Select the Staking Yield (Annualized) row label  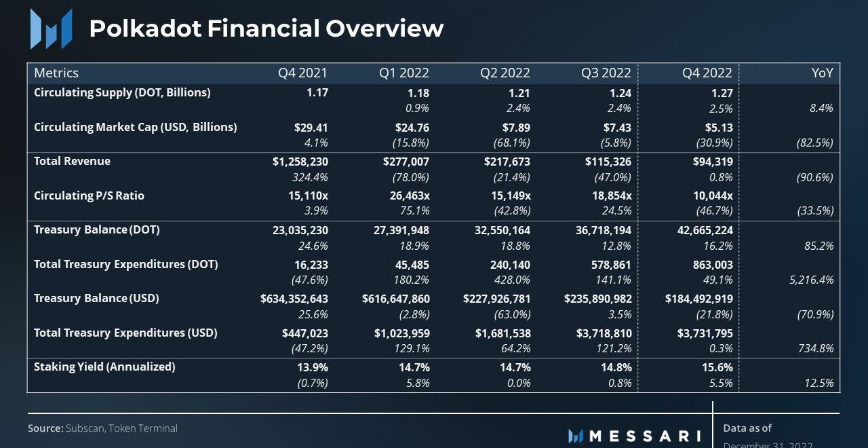104,367
